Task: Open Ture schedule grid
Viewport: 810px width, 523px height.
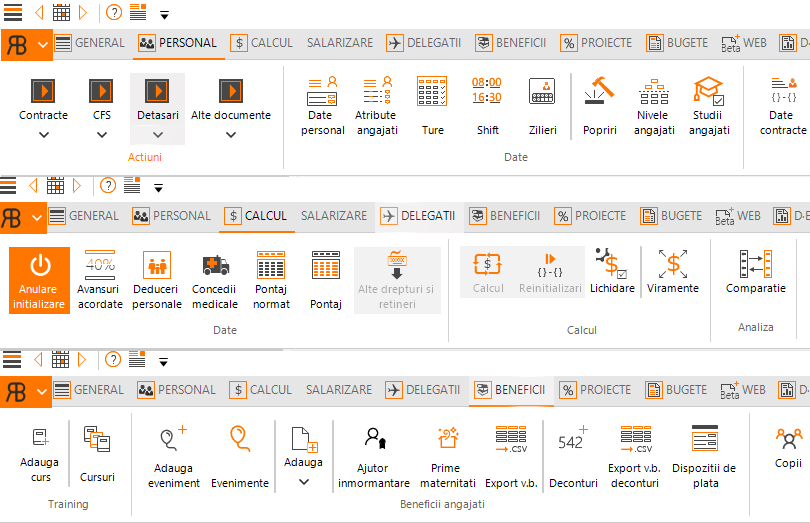Action: [432, 92]
